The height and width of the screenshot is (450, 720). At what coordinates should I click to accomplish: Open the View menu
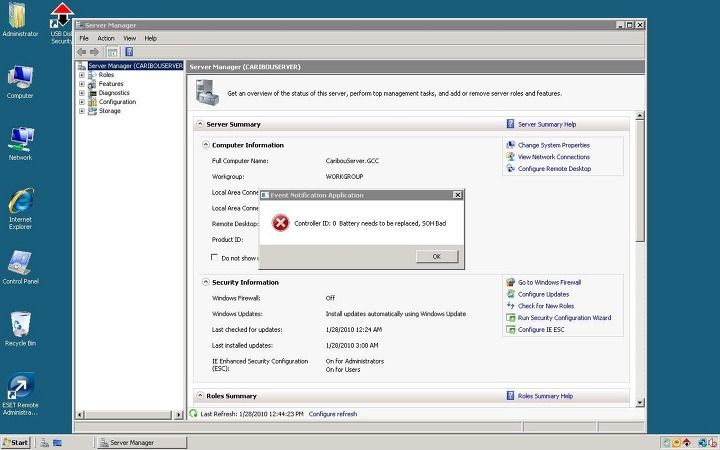[129, 39]
